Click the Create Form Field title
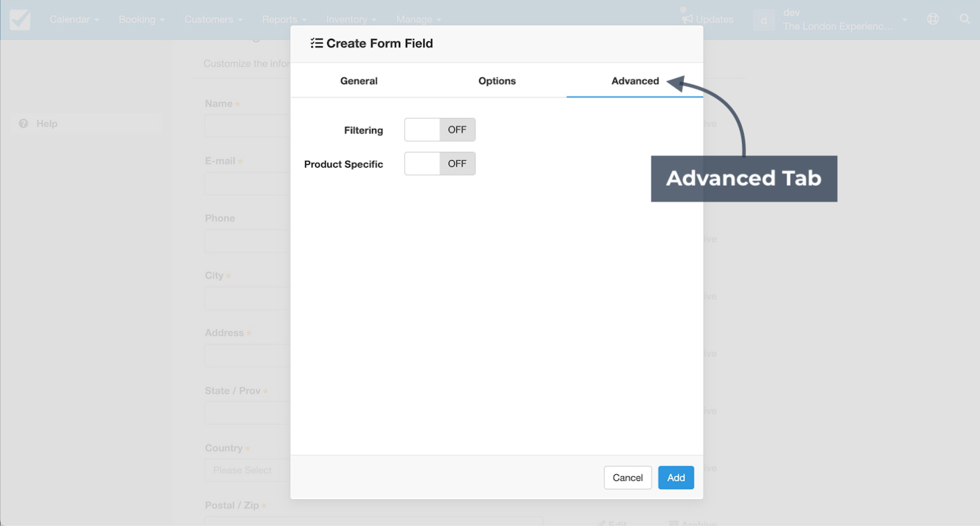 coord(380,43)
